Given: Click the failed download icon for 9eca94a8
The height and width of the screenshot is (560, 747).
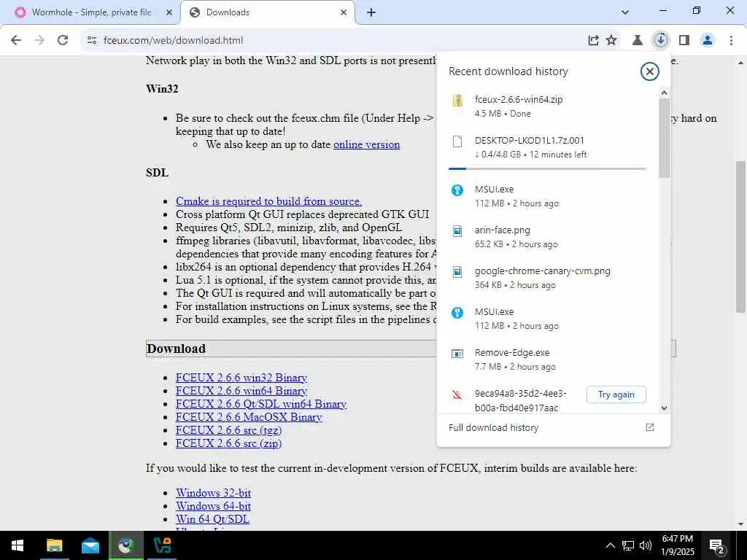Looking at the screenshot, I should [457, 394].
